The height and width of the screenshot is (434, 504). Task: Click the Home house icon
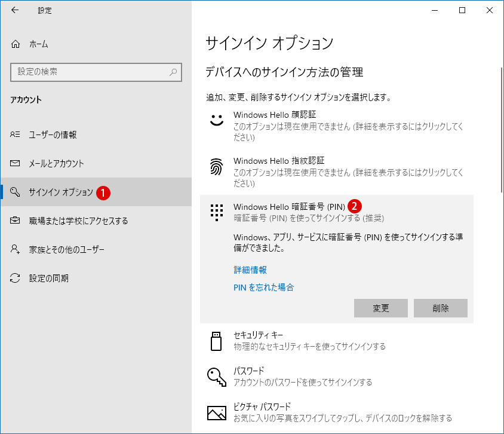pos(16,44)
